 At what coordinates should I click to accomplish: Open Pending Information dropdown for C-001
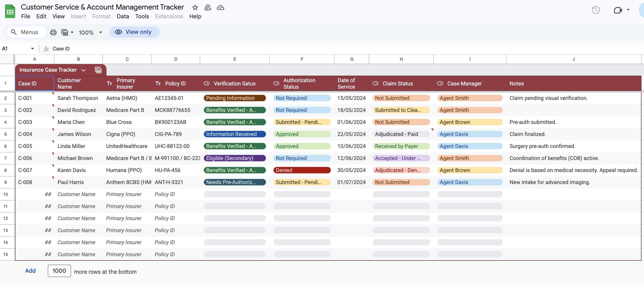point(235,98)
